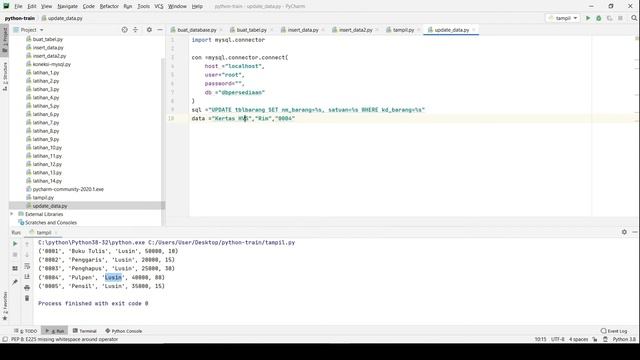Click editor line 10 data assignment
Image resolution: width=640 pixels, height=360 pixels.
[243, 118]
